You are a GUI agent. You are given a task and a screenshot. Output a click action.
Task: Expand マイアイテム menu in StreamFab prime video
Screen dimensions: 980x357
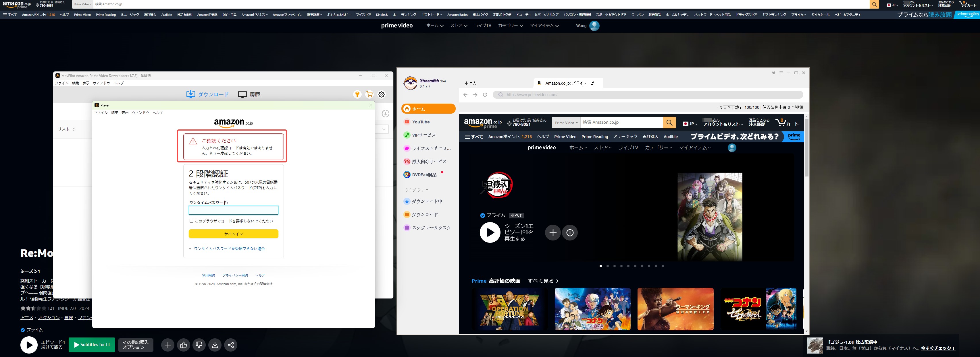click(x=695, y=148)
